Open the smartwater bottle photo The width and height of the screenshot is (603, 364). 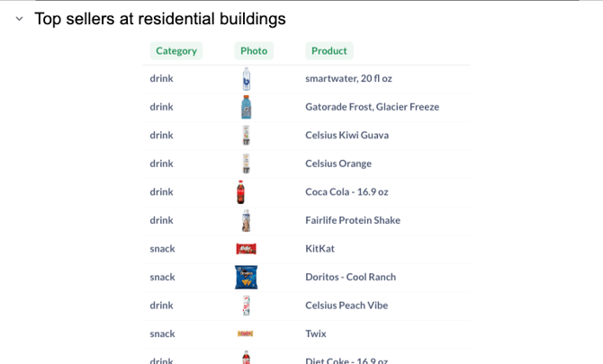click(x=246, y=79)
